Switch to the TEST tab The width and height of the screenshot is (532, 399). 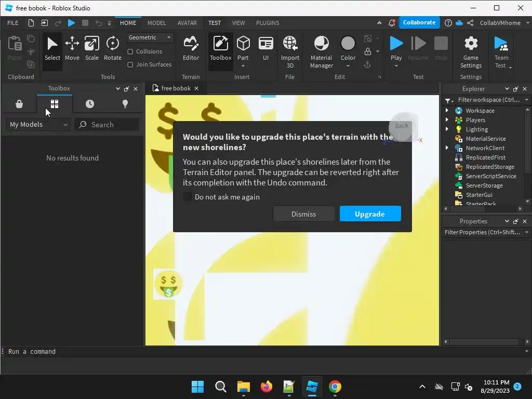[215, 23]
